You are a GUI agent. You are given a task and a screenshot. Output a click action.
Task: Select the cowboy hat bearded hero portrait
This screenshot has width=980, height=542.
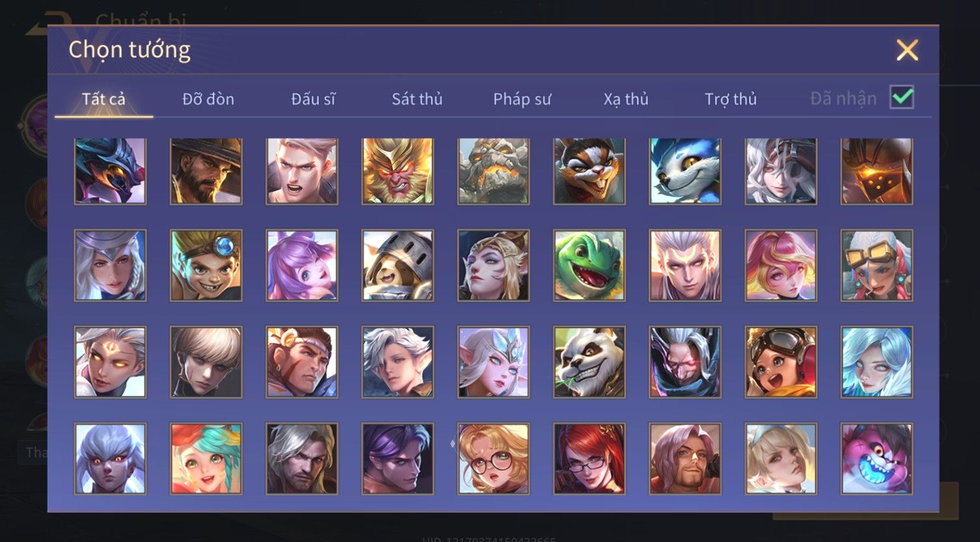click(x=206, y=171)
